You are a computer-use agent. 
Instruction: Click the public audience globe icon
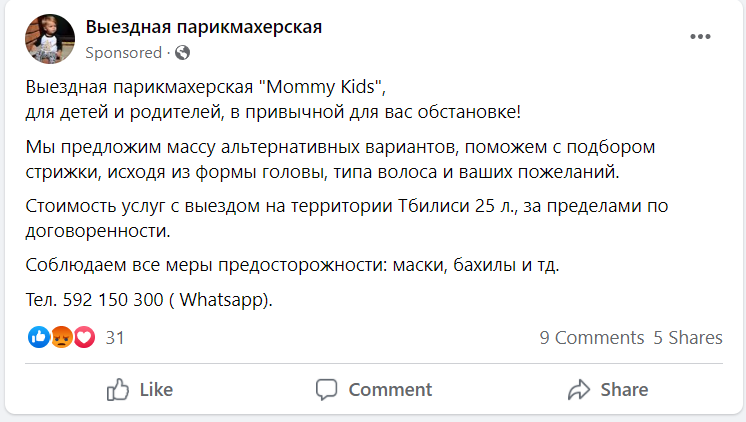(x=182, y=53)
